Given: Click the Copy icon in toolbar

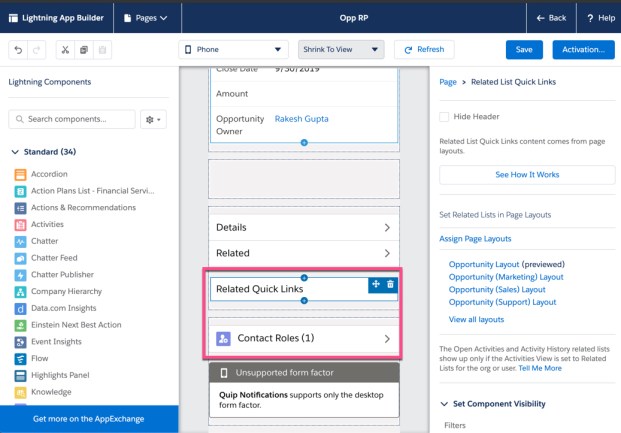Looking at the screenshot, I should pyautogui.click(x=84, y=50).
